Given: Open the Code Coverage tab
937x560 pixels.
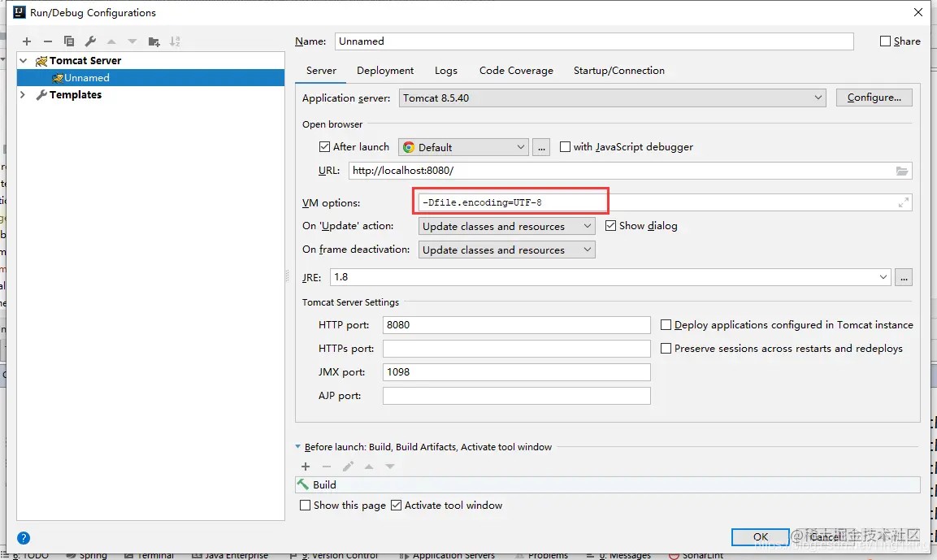Looking at the screenshot, I should point(516,71).
